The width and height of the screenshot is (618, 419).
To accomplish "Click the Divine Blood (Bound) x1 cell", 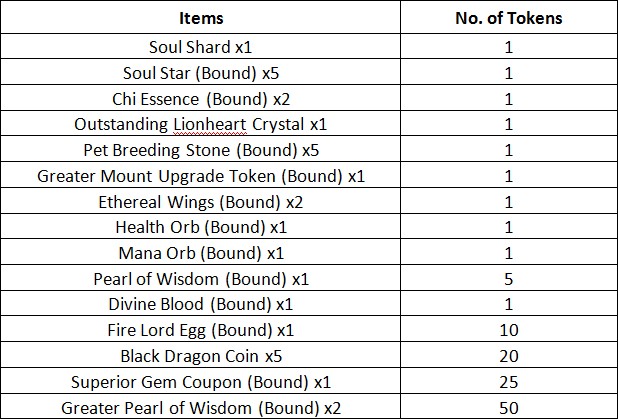I will (201, 304).
